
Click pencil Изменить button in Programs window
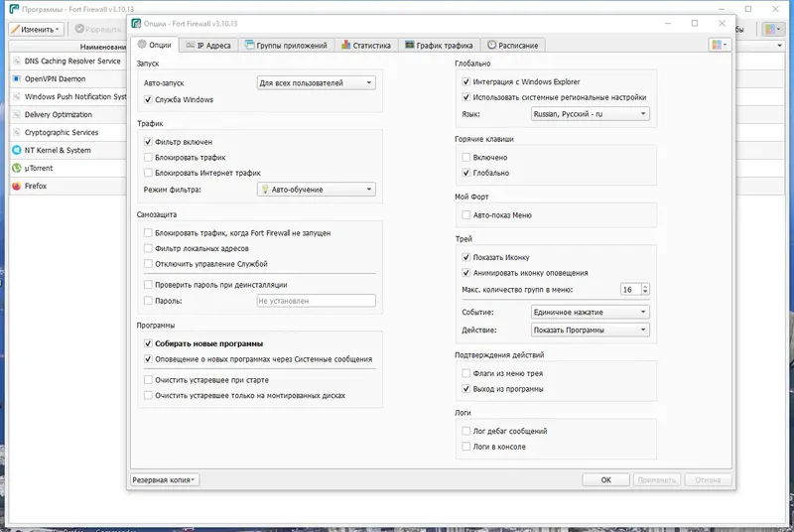click(x=37, y=30)
